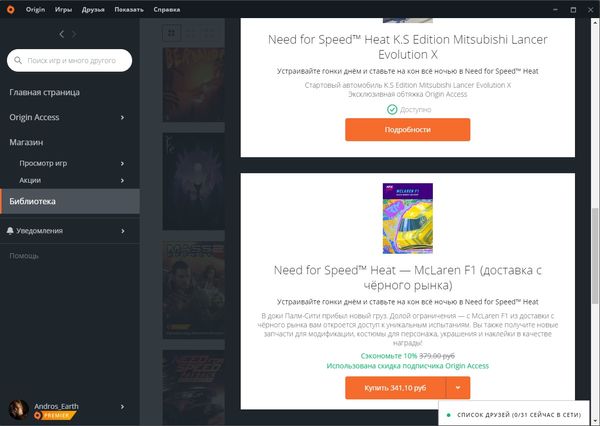This screenshot has width=600, height=426.
Task: Click the Andros_Earth profile avatar
Action: pyautogui.click(x=18, y=410)
